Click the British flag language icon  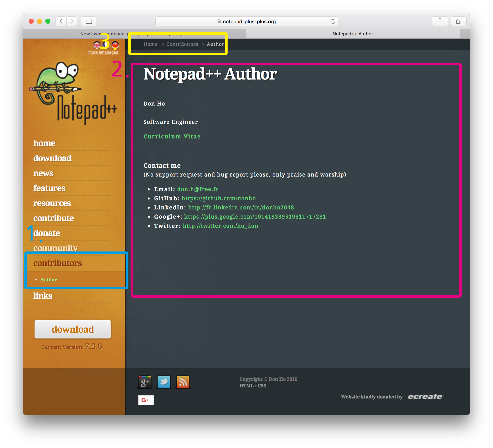point(97,45)
